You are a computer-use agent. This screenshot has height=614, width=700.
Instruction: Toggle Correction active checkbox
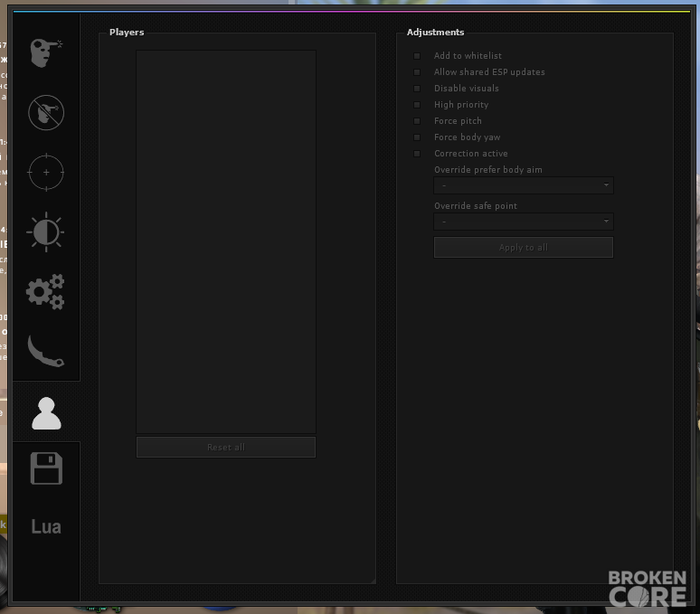click(417, 154)
